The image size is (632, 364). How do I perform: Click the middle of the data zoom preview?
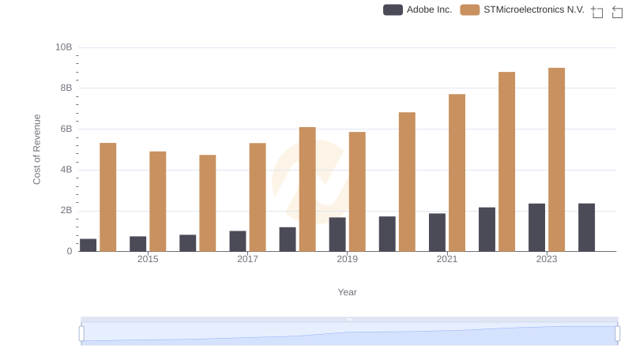(x=349, y=335)
